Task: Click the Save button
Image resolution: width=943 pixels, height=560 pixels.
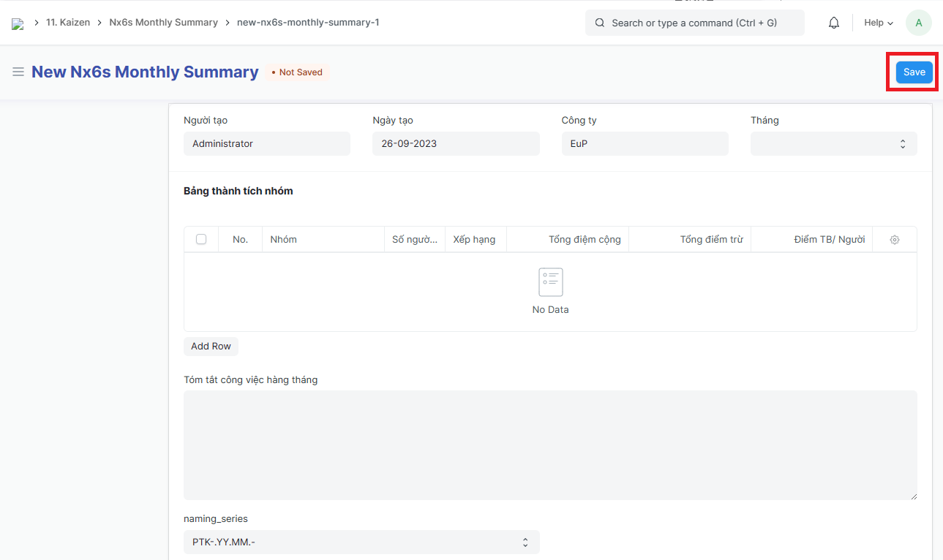Action: 914,72
